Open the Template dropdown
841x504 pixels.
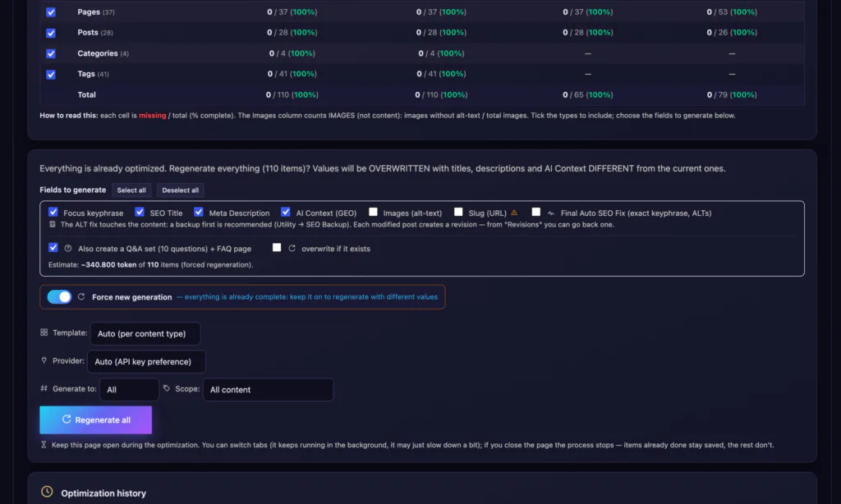(145, 333)
